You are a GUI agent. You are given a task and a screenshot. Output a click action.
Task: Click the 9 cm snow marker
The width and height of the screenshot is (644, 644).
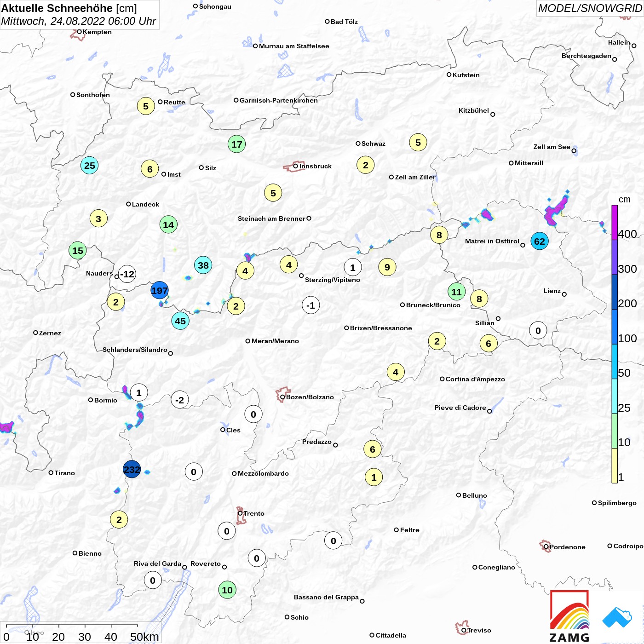[x=387, y=267]
